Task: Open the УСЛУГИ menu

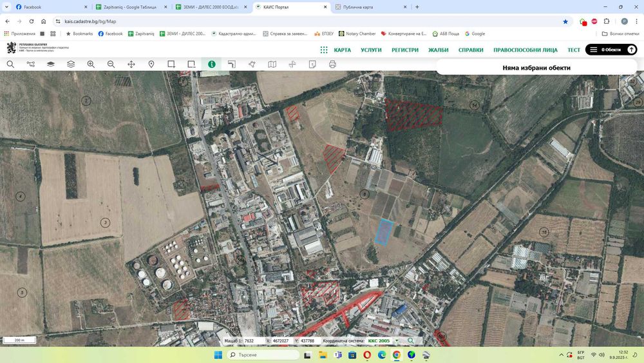Action: [x=371, y=50]
